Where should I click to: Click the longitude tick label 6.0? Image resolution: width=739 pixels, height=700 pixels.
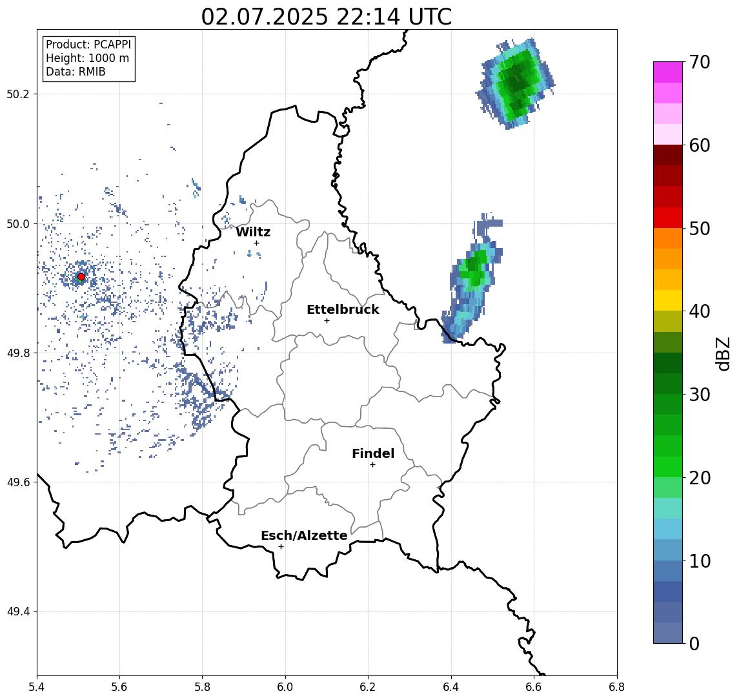(x=285, y=687)
